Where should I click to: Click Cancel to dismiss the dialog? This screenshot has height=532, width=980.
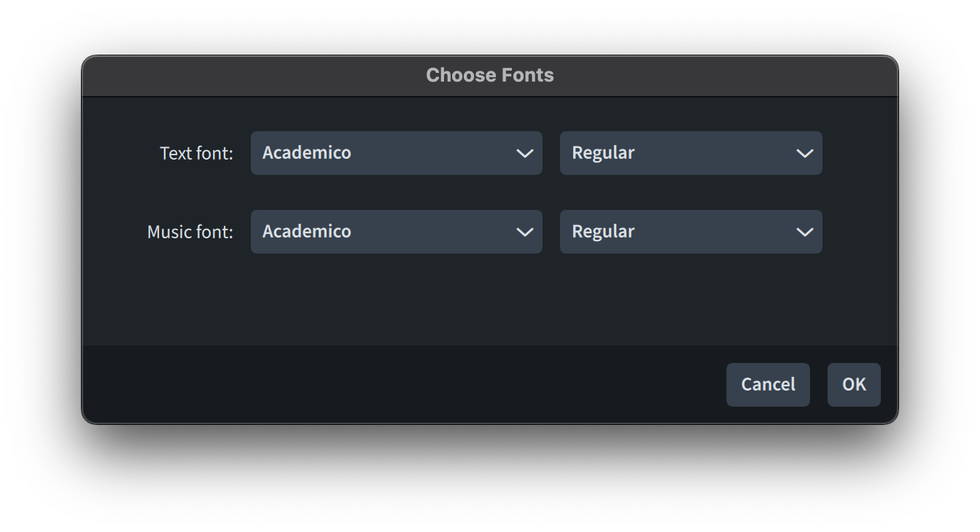tap(768, 384)
